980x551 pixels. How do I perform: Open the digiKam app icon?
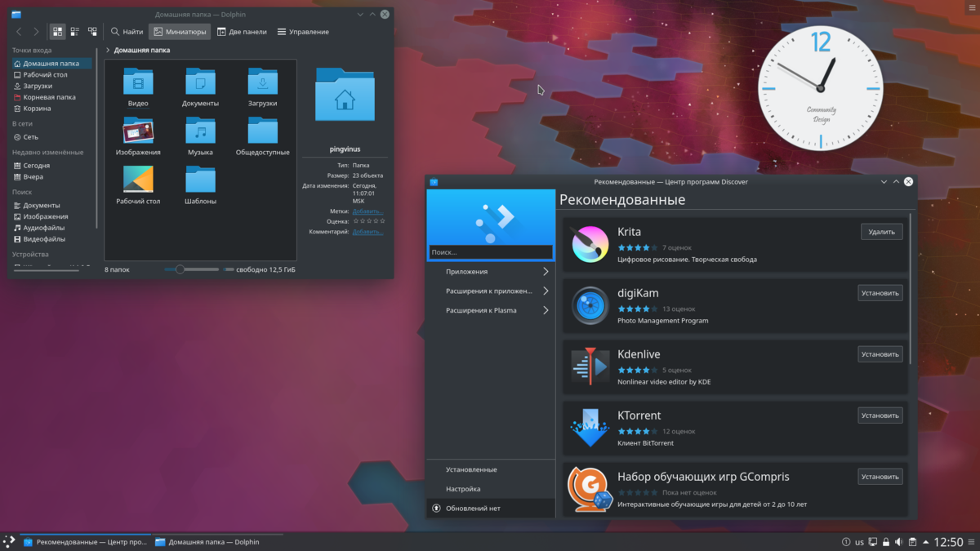pos(590,305)
